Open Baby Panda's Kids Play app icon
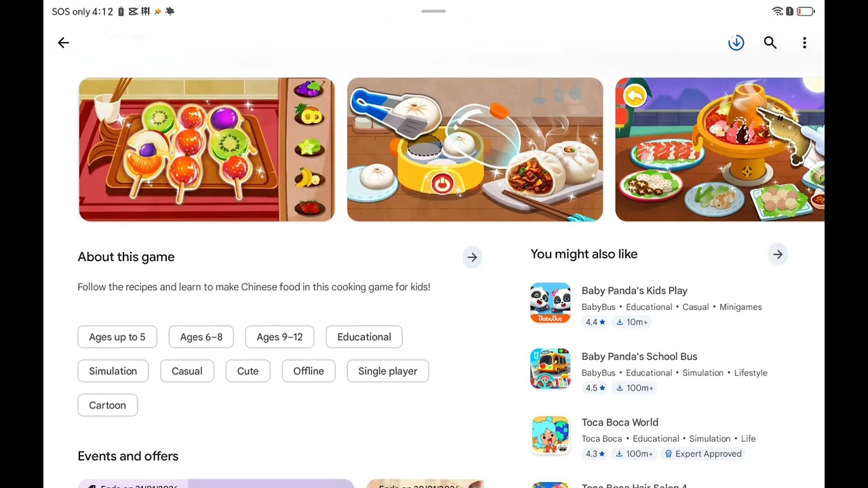Viewport: 868px width, 488px height. point(550,303)
